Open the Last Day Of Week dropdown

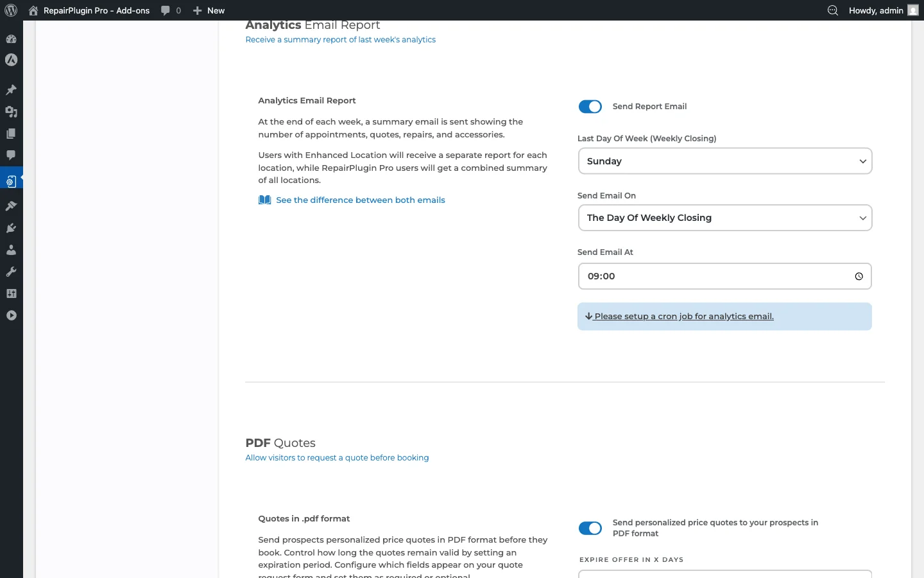click(724, 161)
